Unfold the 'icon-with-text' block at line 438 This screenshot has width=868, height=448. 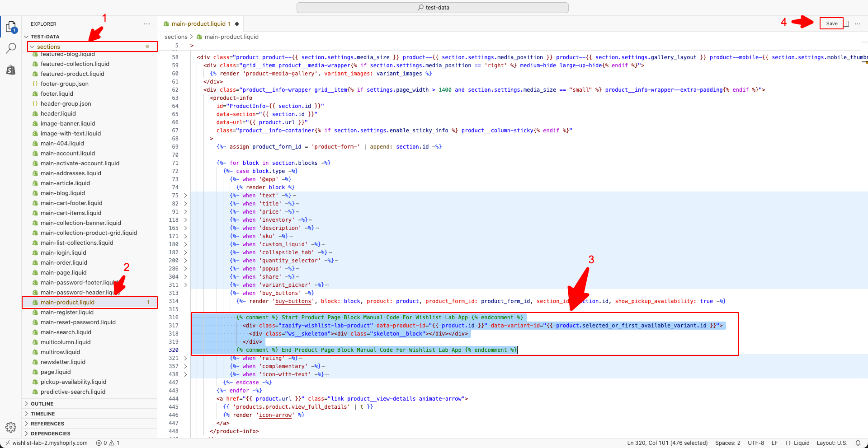185,374
